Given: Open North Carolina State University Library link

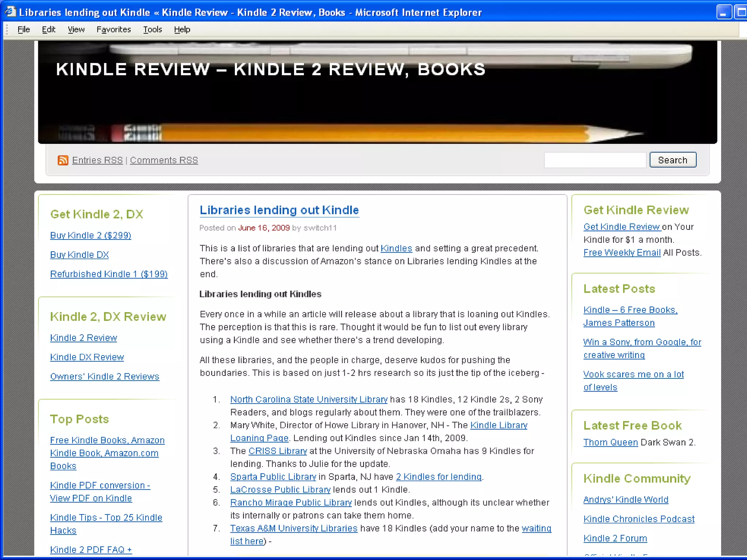Looking at the screenshot, I should [x=309, y=400].
